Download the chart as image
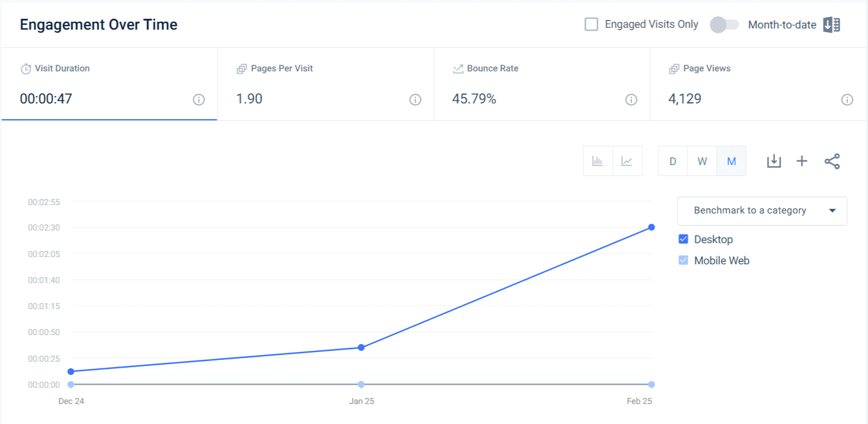Screen dimensions: 868x424 tap(774, 161)
